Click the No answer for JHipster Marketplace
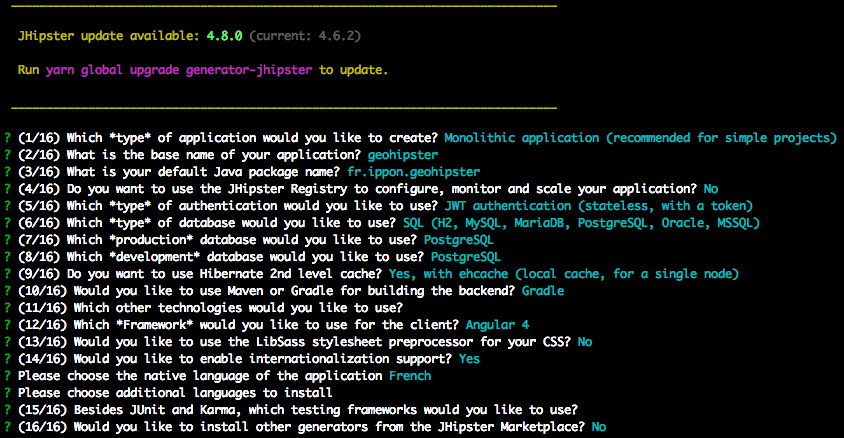Image resolution: width=844 pixels, height=438 pixels. 598,427
